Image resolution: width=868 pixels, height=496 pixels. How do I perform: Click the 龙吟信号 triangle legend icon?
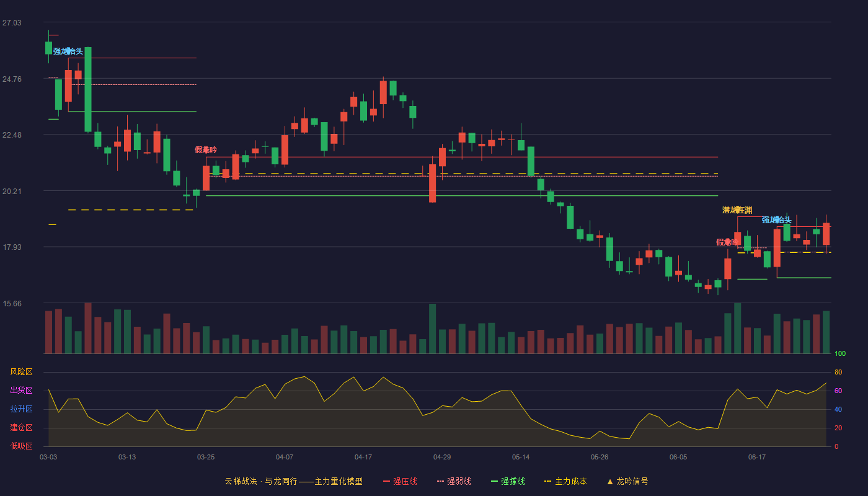(610, 481)
